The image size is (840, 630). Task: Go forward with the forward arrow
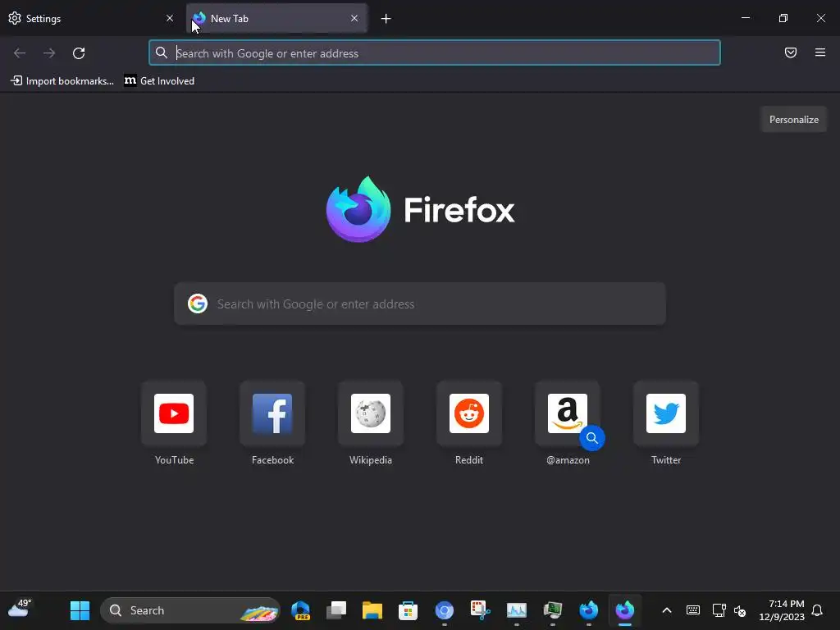[49, 53]
